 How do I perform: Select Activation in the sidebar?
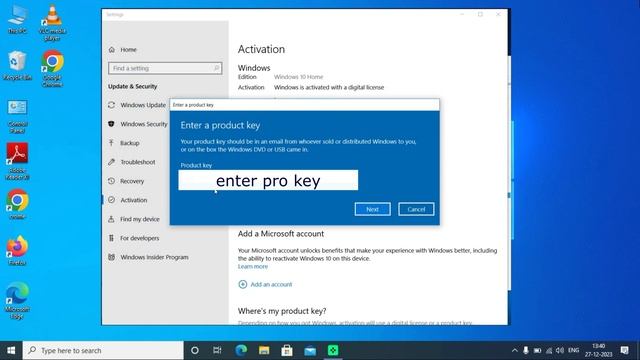[133, 200]
